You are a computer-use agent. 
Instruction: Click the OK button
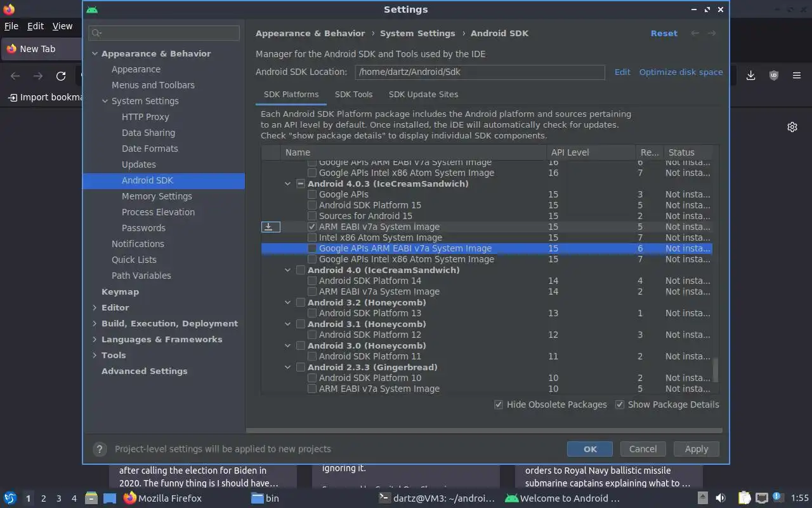click(590, 449)
